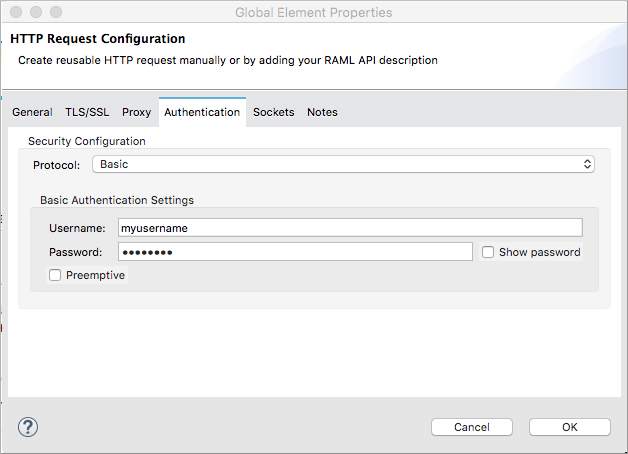Open the TLS/SSL tab
The image size is (628, 454).
[x=87, y=112]
